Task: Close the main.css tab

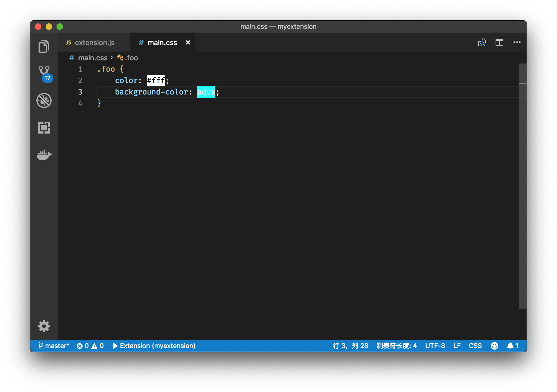Action: [188, 43]
